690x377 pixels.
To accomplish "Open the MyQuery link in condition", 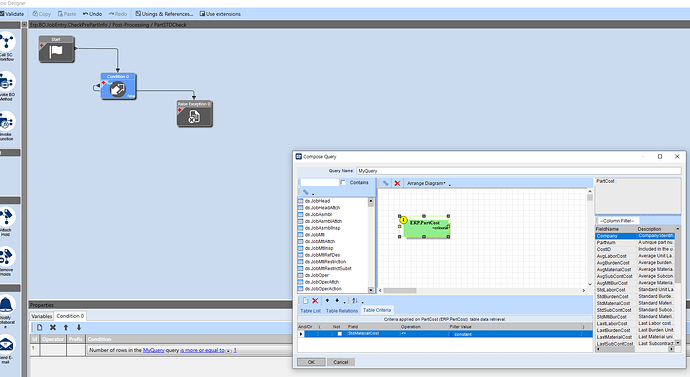I will pos(154,350).
